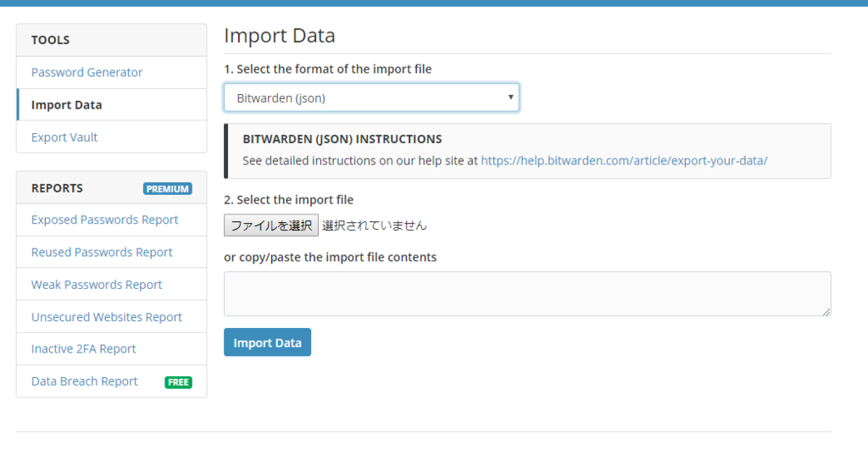Click the ファイルを選択 file chooser button
Screen dimensions: 868x467
point(271,225)
